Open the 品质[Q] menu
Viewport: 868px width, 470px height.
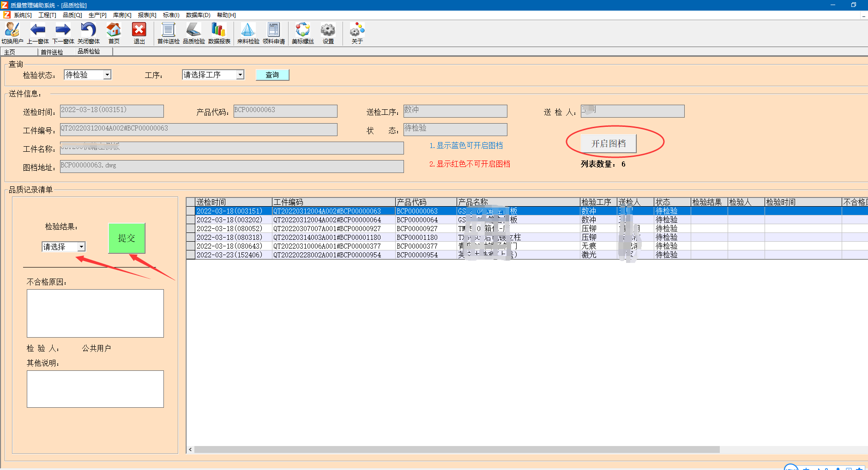pos(72,15)
